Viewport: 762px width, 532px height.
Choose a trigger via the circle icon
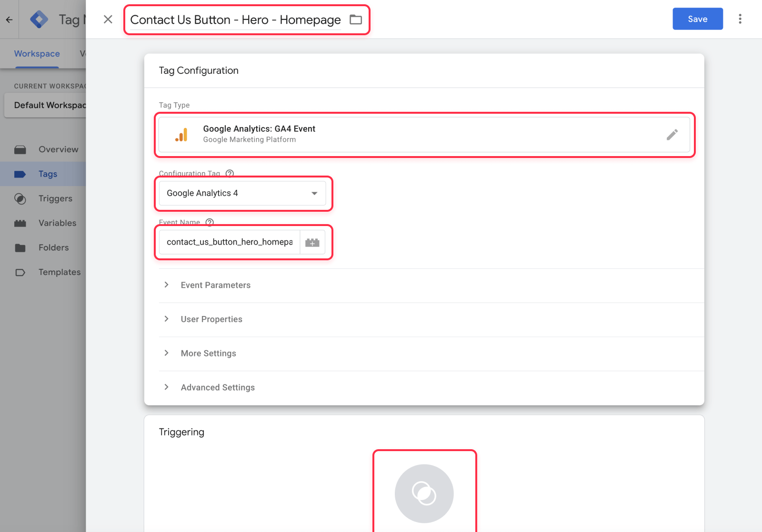click(x=424, y=493)
